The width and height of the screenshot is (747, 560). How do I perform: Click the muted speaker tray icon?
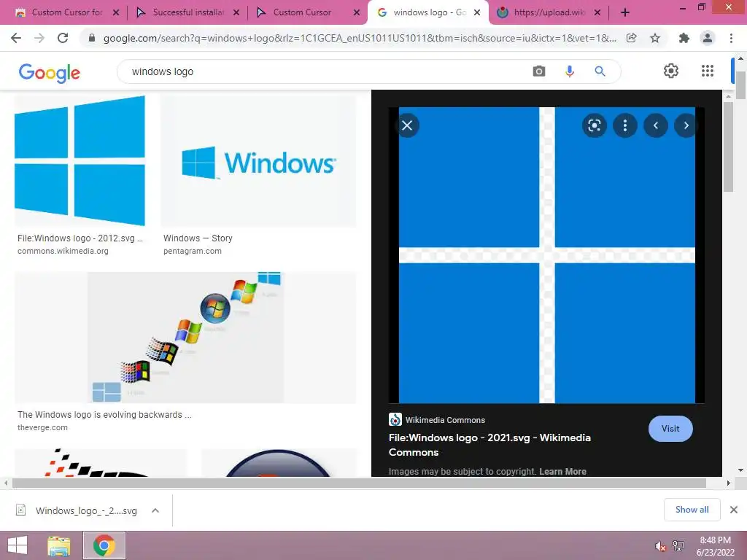(x=660, y=546)
